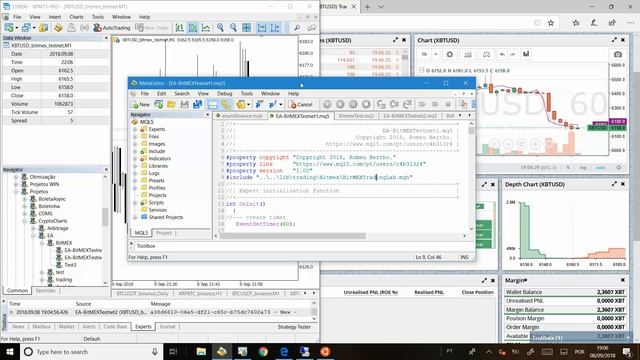Switch to the EA-BitMEXTestnet2.mq5 editor tab
640x360 pixels.
[x=409, y=116]
